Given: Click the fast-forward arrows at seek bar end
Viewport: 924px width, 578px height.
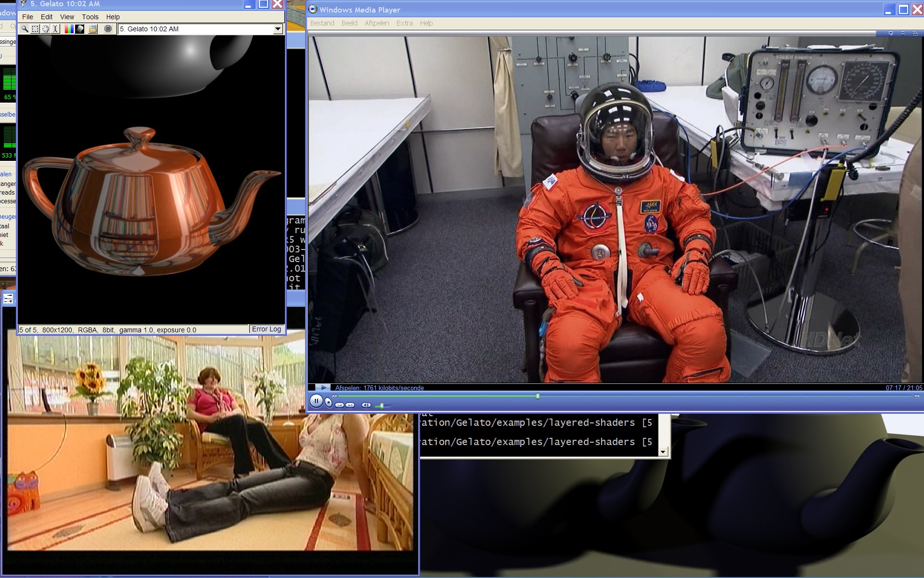Looking at the screenshot, I should (917, 396).
